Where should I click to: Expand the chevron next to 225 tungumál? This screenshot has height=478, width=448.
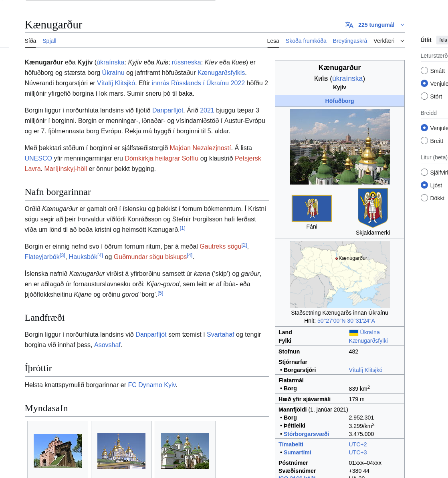point(402,25)
